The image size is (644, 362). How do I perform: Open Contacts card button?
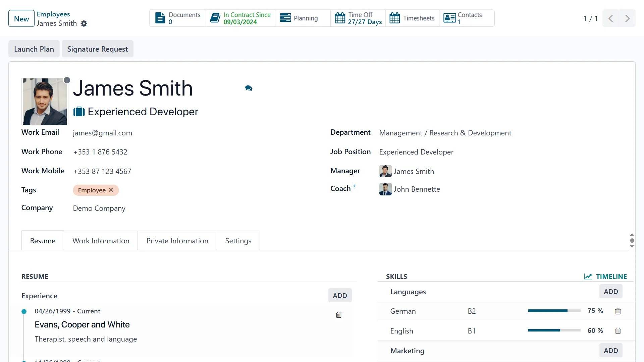coord(463,18)
